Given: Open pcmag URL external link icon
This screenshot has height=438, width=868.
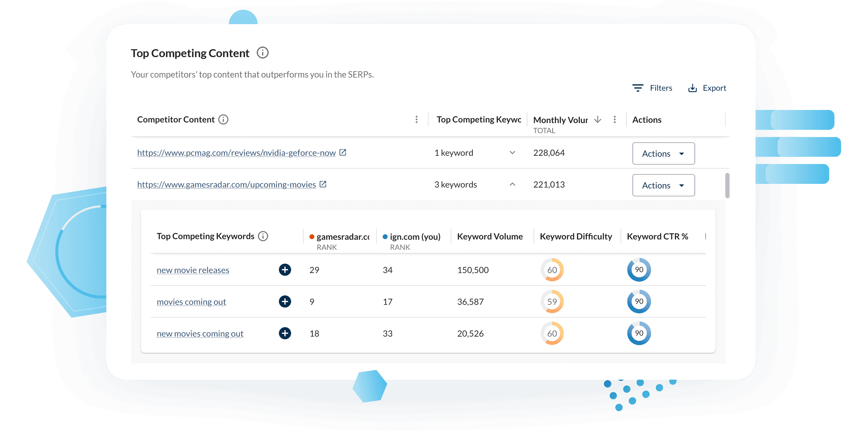Looking at the screenshot, I should (343, 152).
